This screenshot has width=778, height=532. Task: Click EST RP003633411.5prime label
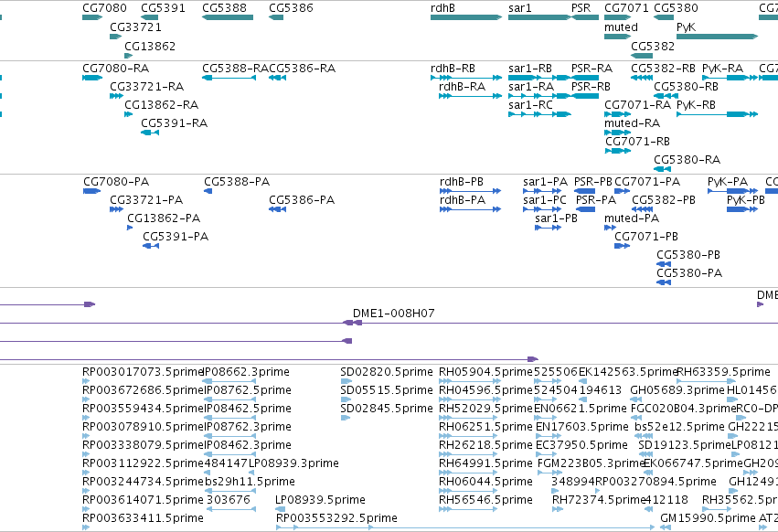pos(143,518)
